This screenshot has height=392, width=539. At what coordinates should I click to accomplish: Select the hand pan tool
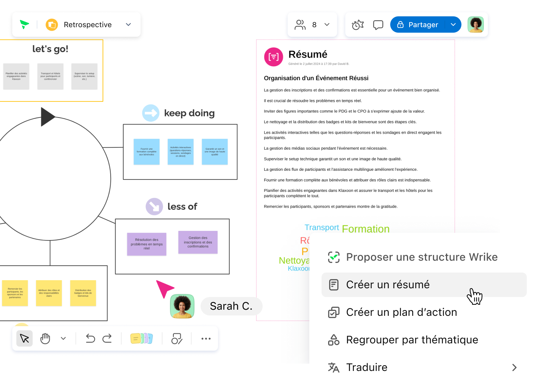(45, 338)
